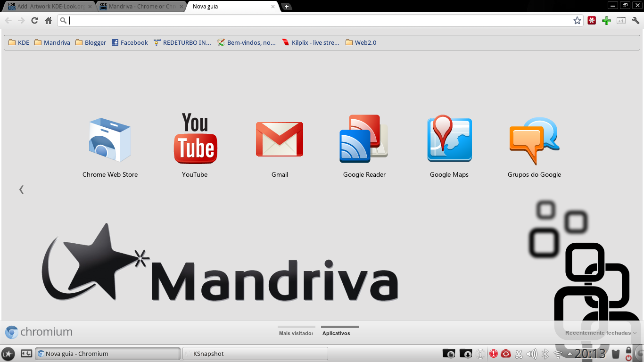
Task: Open the wrench settings menu
Action: point(636,20)
